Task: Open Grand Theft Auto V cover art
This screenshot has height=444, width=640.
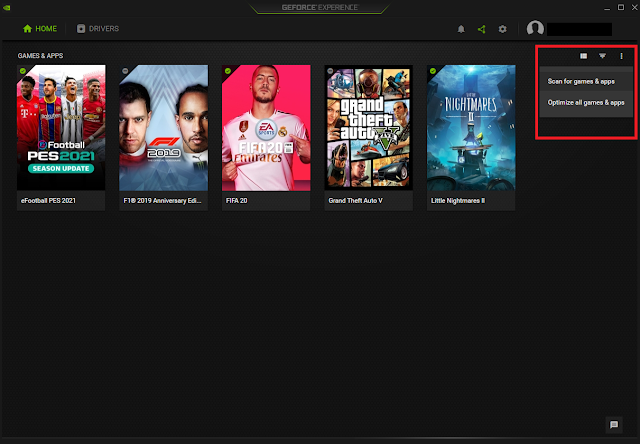Action: [x=369, y=128]
